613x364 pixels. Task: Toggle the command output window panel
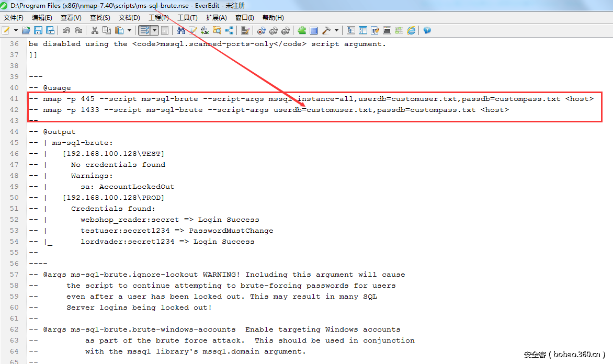[x=387, y=30]
